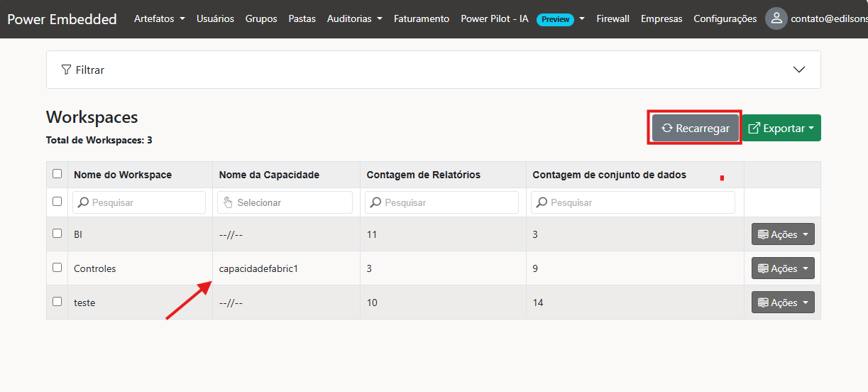Click the funnel icon beside Filtrar
This screenshot has height=392, width=868.
[66, 70]
